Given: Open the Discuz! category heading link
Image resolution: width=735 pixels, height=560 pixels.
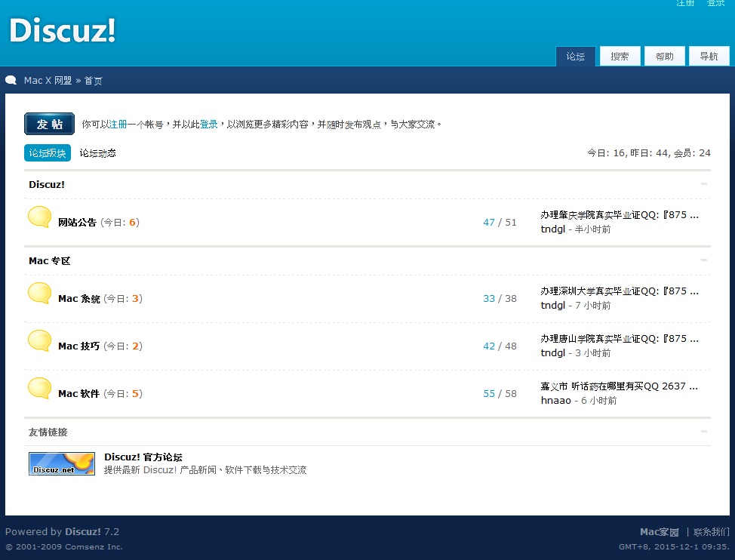Looking at the screenshot, I should point(47,184).
